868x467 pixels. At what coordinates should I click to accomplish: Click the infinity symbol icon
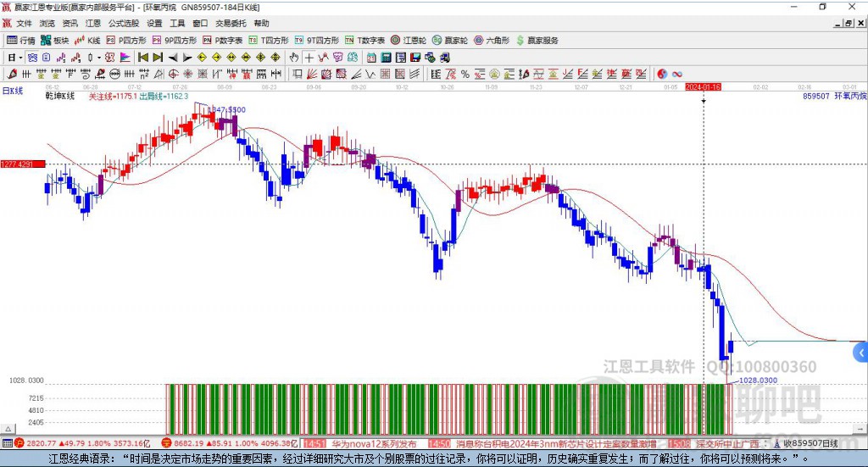point(677,74)
